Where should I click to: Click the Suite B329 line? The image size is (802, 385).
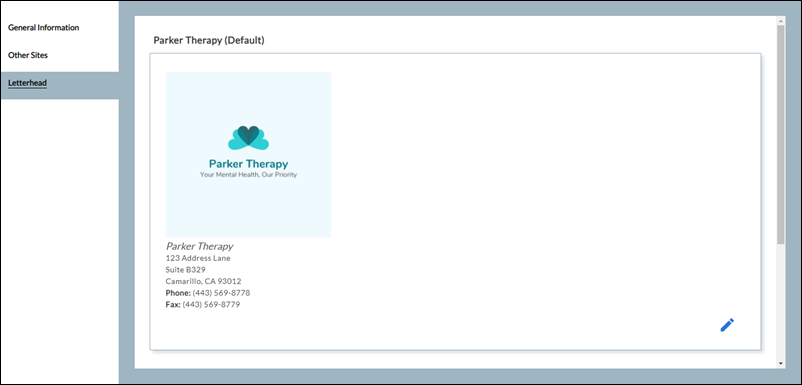point(186,269)
